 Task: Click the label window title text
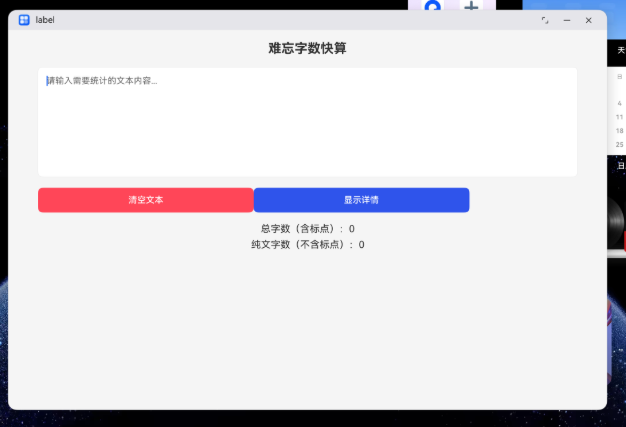(x=45, y=20)
